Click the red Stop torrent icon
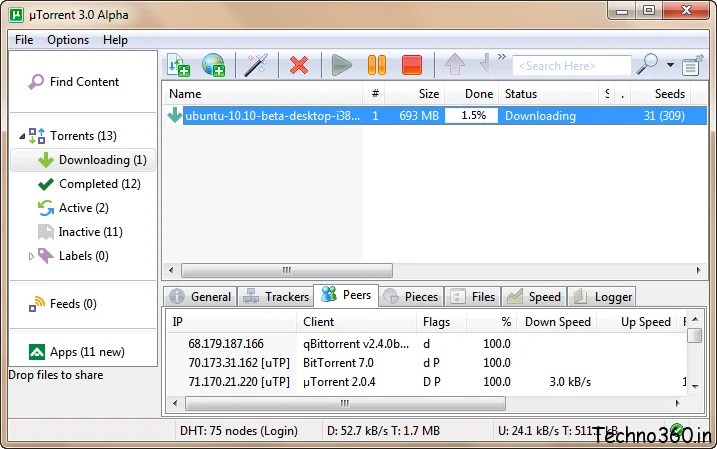The image size is (717, 449). pos(412,65)
